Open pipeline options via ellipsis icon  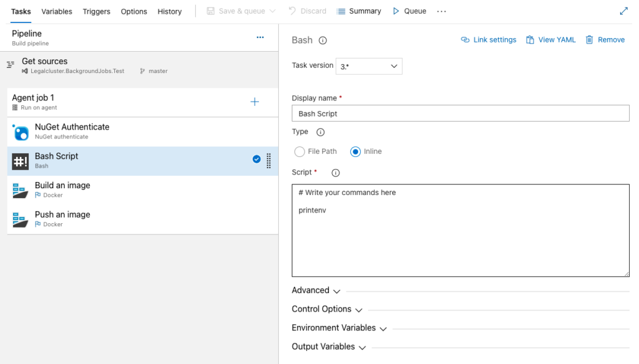pos(260,38)
